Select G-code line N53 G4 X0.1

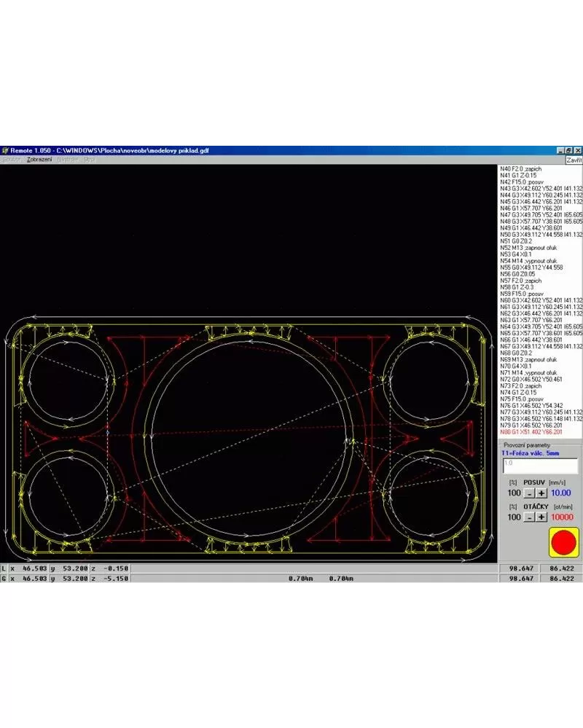click(x=516, y=254)
